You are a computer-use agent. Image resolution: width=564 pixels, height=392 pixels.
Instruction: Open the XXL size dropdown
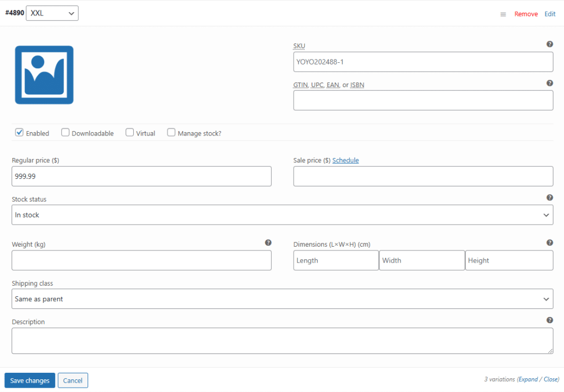(52, 13)
